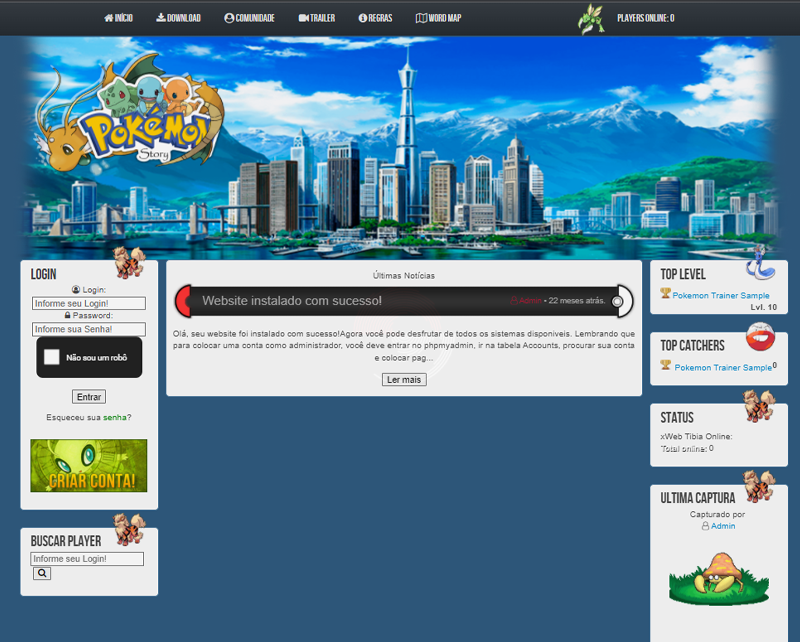The height and width of the screenshot is (642, 800).
Task: Open the Início menu item
Action: [118, 18]
